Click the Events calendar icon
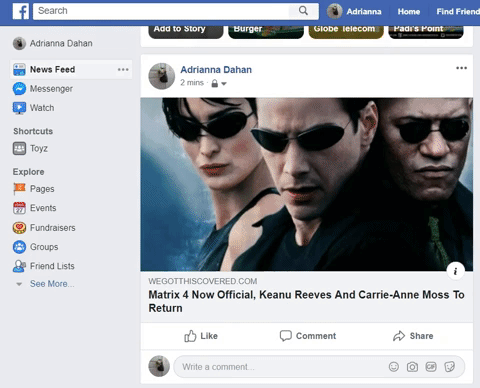 pos(19,208)
